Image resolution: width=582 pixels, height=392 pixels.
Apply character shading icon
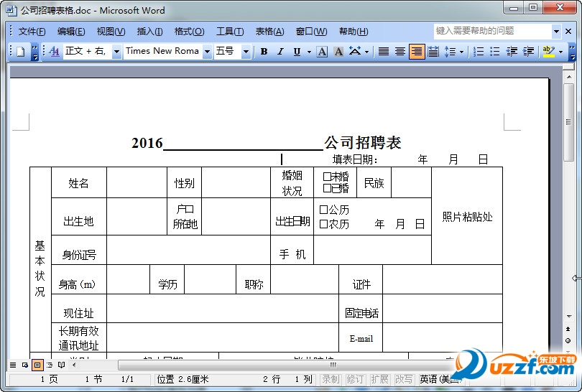pyautogui.click(x=338, y=52)
